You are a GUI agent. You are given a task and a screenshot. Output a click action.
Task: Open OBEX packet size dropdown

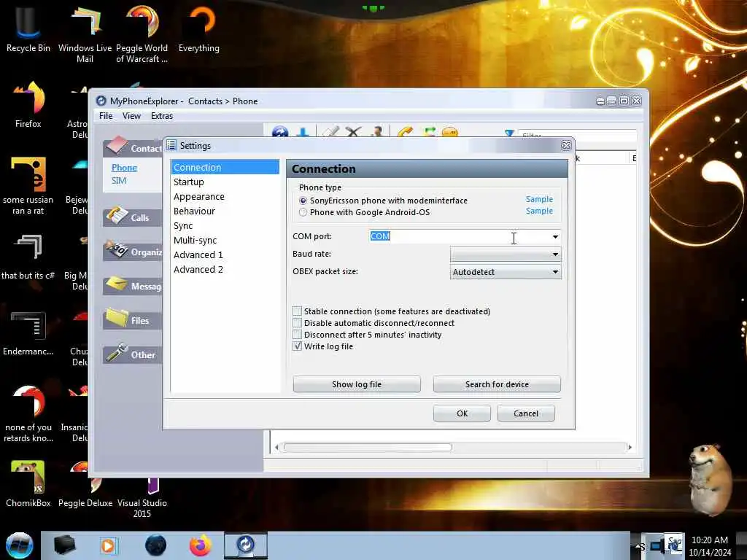click(506, 272)
